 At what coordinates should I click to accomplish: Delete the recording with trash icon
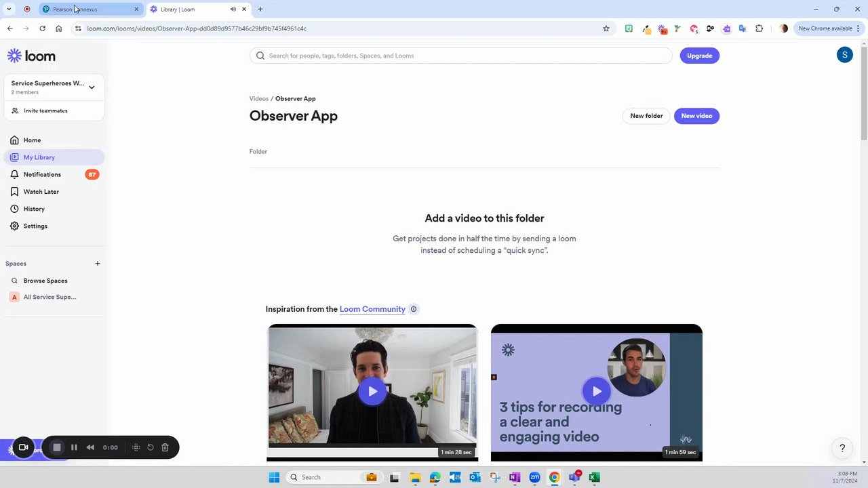165,447
